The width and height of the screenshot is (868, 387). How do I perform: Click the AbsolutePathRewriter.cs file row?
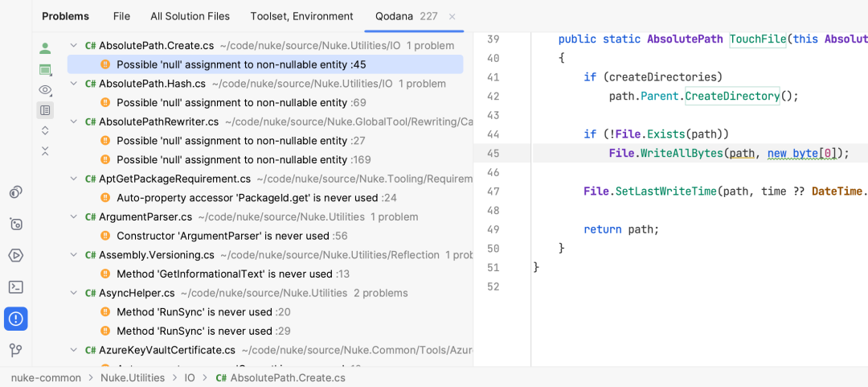click(265, 121)
